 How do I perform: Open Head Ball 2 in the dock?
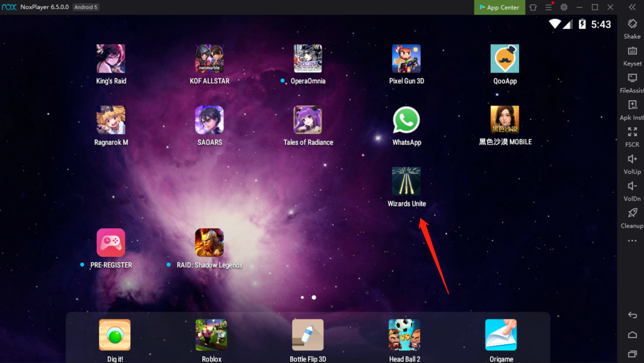[x=404, y=335]
